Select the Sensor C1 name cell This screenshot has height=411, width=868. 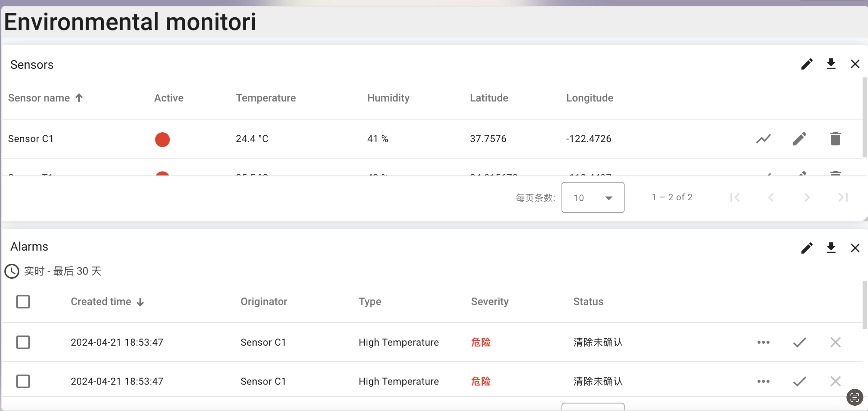(31, 139)
